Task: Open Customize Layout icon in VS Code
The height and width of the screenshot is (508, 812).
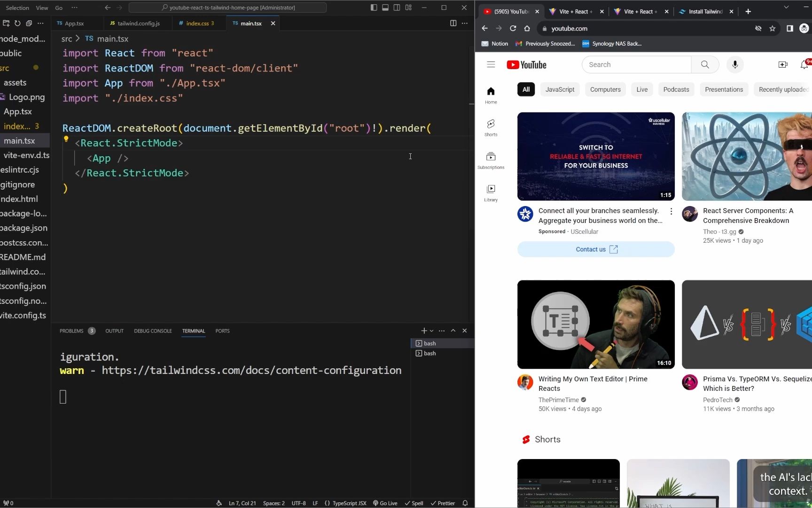Action: (x=408, y=8)
